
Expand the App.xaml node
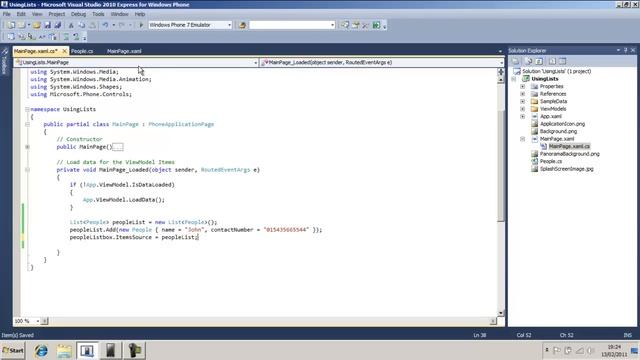click(522, 116)
